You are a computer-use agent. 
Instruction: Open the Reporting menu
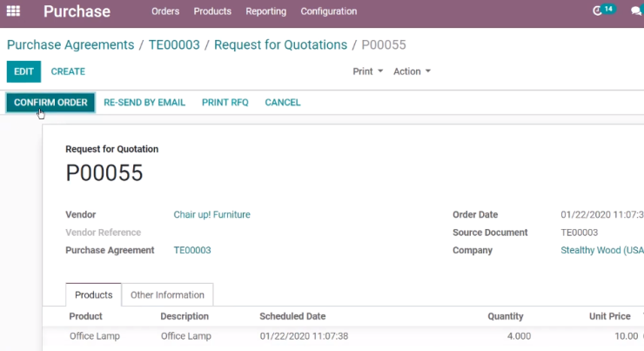[265, 11]
